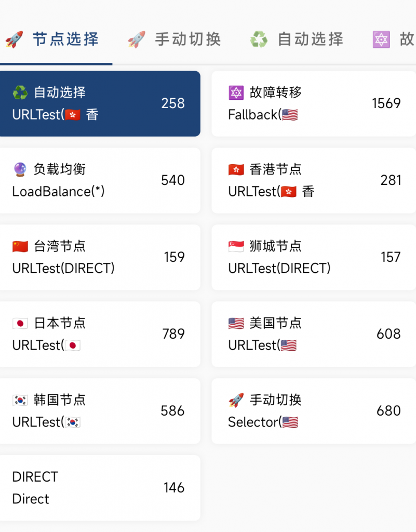The width and height of the screenshot is (416, 532).
Task: Click the Japan flag icon next to 日本节点
Action: click(x=20, y=323)
